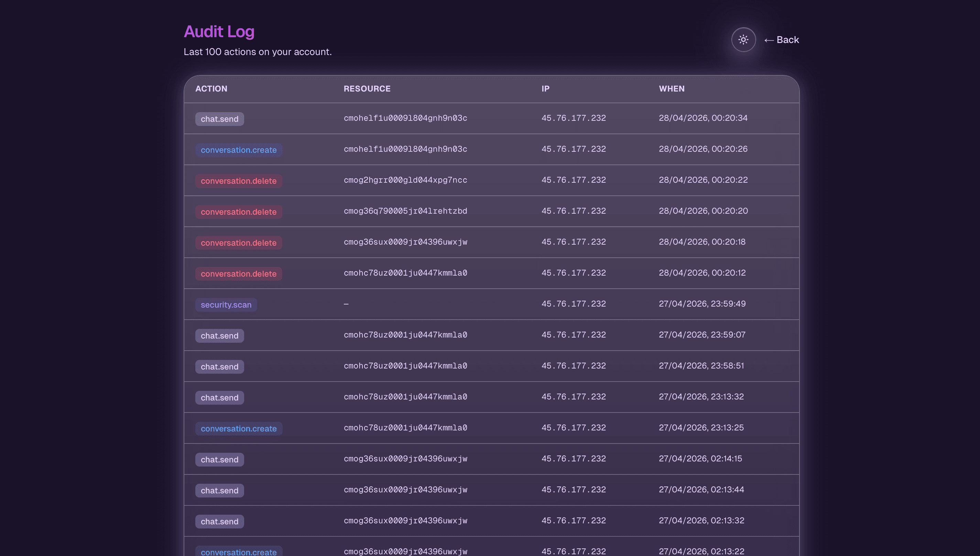Click the timestamp 28/04/2026, 00:20:18
This screenshot has height=556, width=980.
[x=702, y=242]
